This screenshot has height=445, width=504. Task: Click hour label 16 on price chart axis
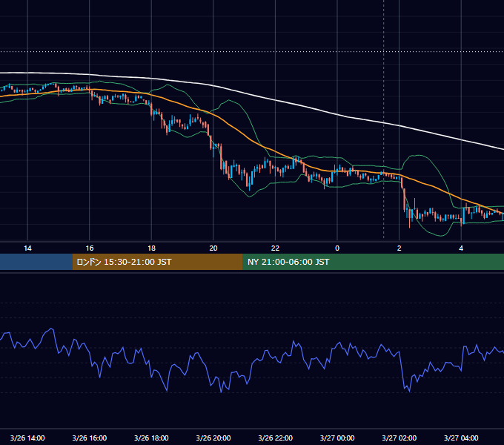[90, 248]
